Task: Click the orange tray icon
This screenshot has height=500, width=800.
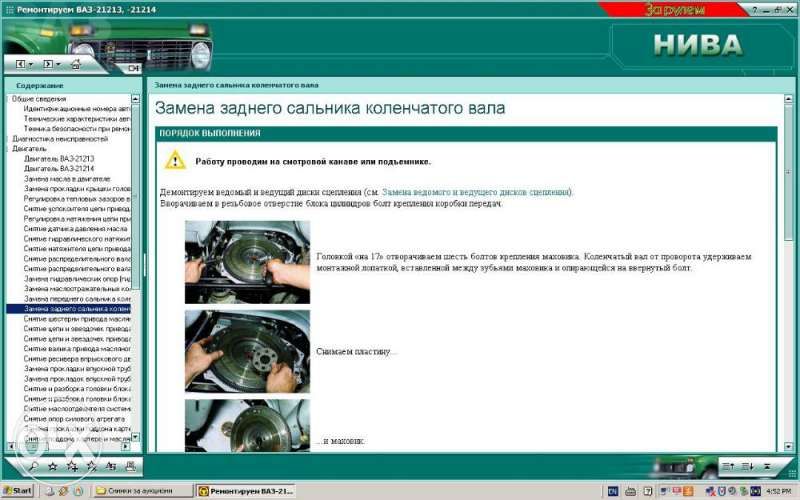Action: coord(688,491)
